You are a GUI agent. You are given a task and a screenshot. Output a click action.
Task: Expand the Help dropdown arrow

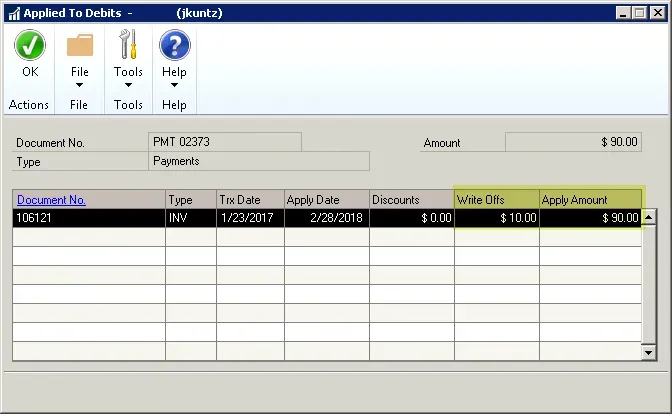174,85
